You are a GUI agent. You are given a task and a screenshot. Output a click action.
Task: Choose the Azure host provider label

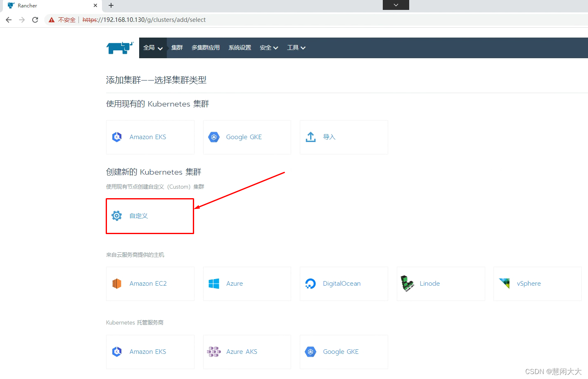coord(235,284)
